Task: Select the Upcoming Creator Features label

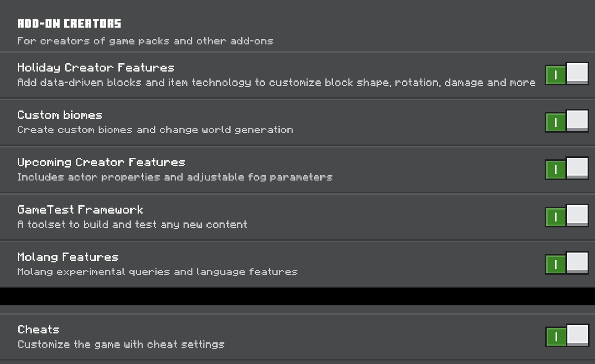Action: coord(101,162)
